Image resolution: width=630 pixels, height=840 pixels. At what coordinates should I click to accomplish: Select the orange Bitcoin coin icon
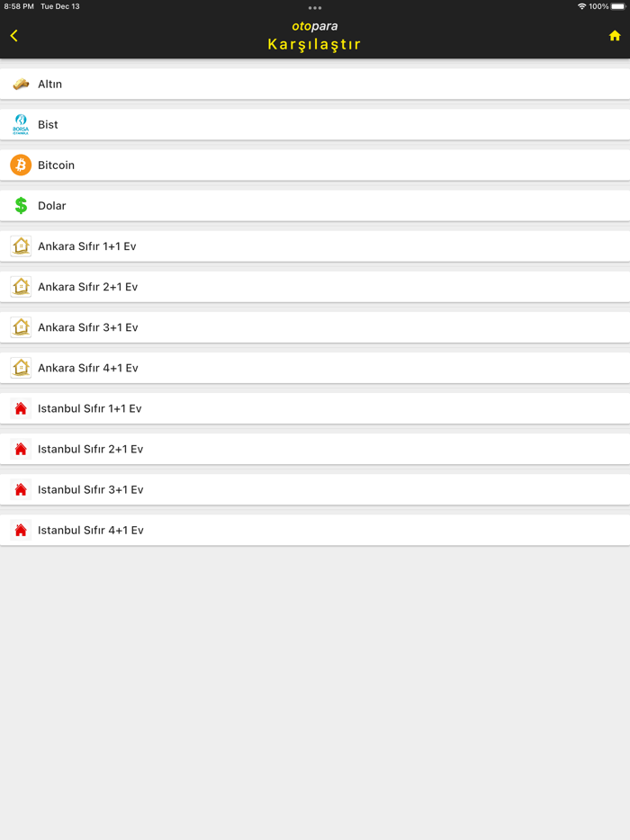coord(20,165)
